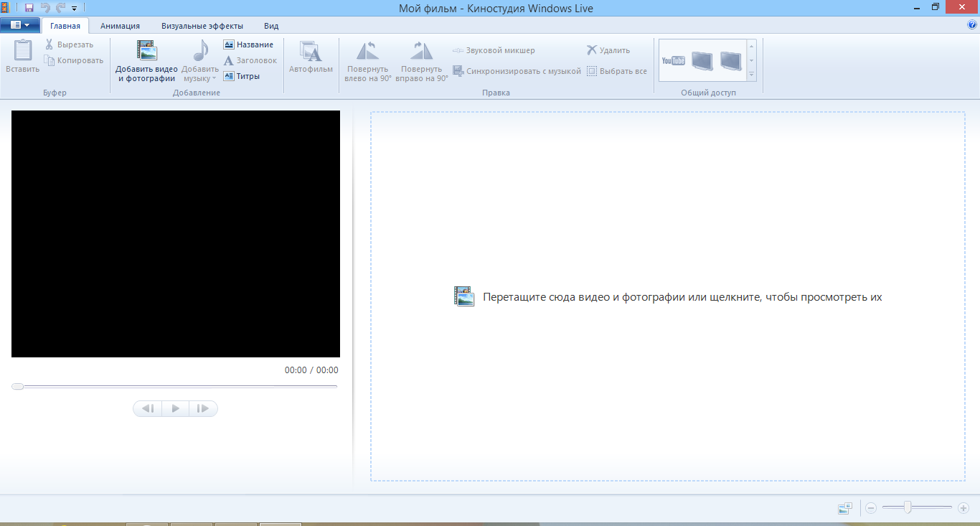The width and height of the screenshot is (980, 526).
Task: Click the Next frame playback button
Action: 203,409
